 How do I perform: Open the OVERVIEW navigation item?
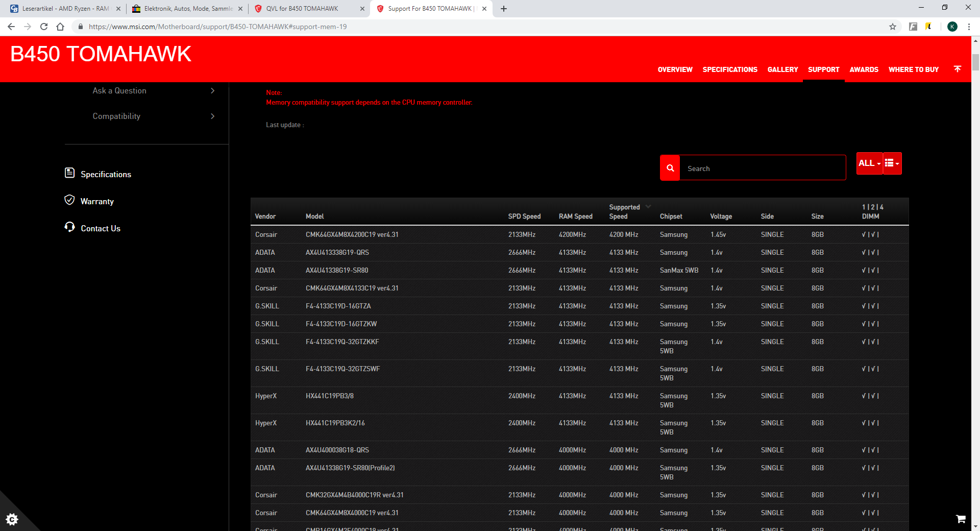coord(675,69)
